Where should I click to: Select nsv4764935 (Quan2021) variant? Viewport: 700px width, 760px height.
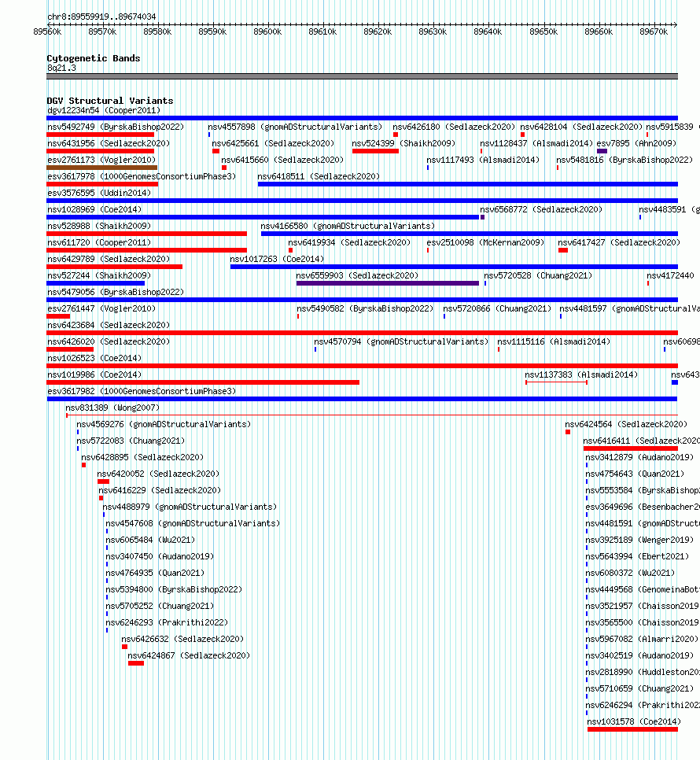point(155,572)
